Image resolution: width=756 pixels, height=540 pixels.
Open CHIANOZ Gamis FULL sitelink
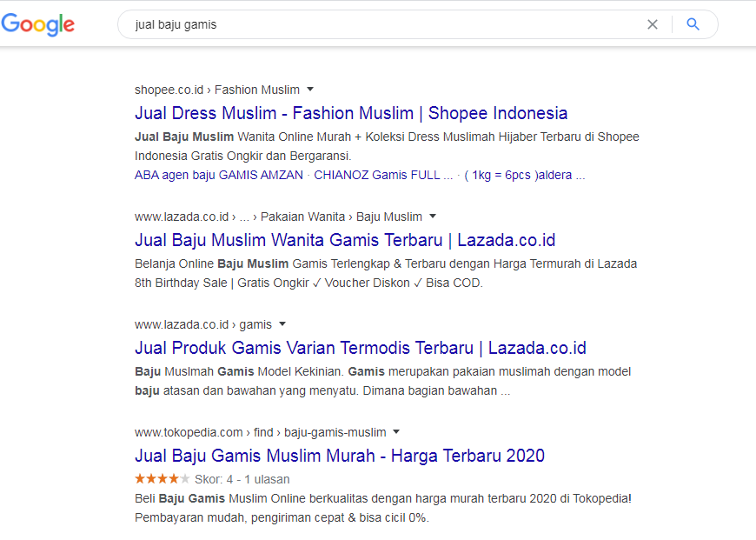(x=383, y=175)
